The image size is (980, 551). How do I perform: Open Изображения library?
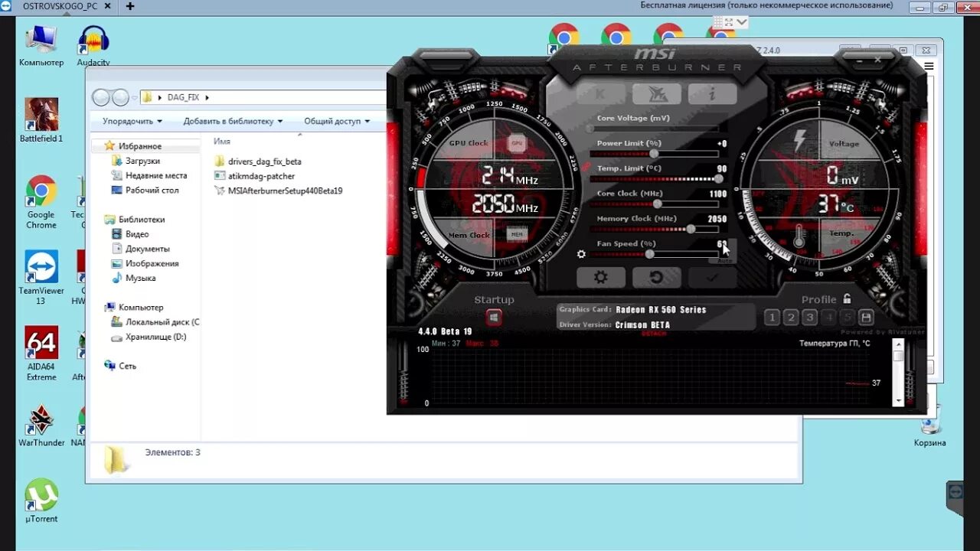[145, 263]
